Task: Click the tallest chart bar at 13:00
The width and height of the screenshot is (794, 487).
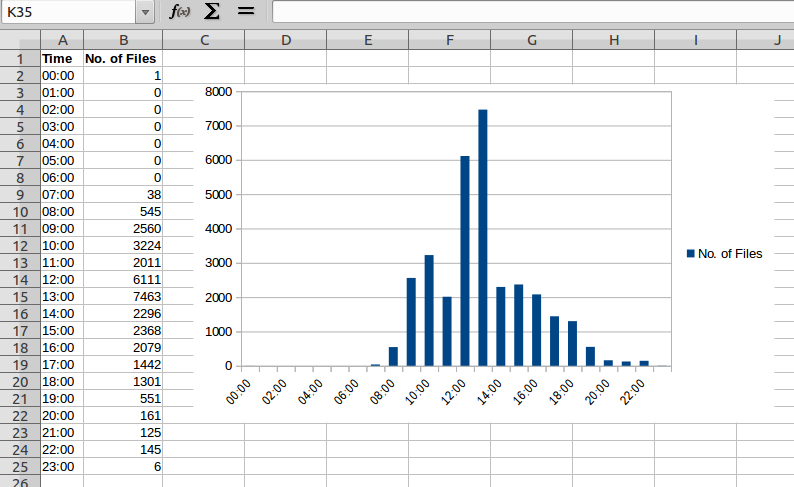Action: (x=483, y=238)
